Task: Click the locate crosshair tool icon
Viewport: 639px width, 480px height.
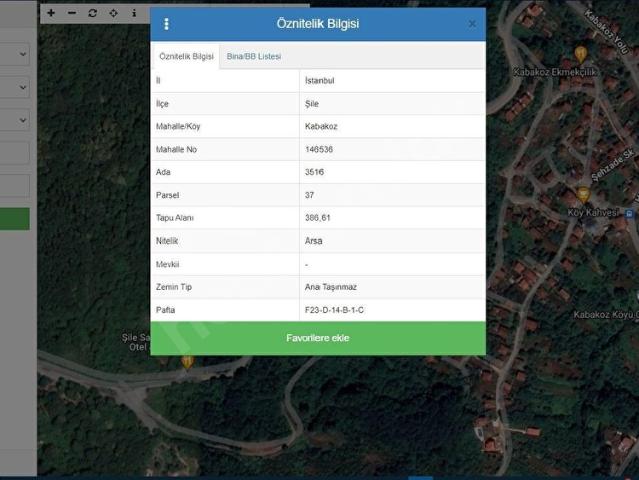Action: pyautogui.click(x=114, y=13)
